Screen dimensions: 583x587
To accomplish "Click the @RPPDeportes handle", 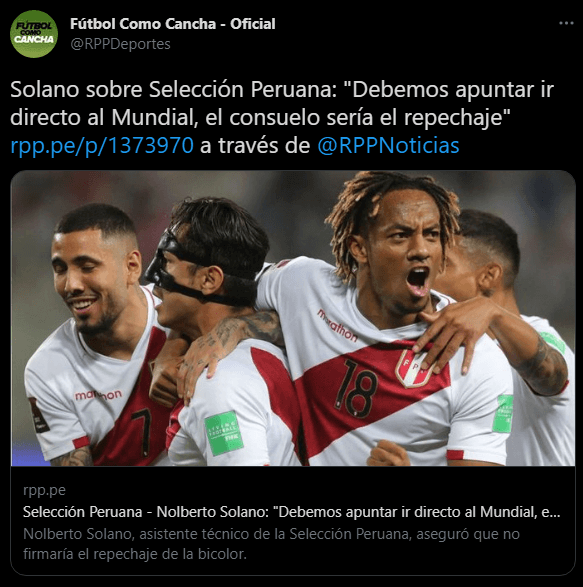I will click(x=120, y=44).
